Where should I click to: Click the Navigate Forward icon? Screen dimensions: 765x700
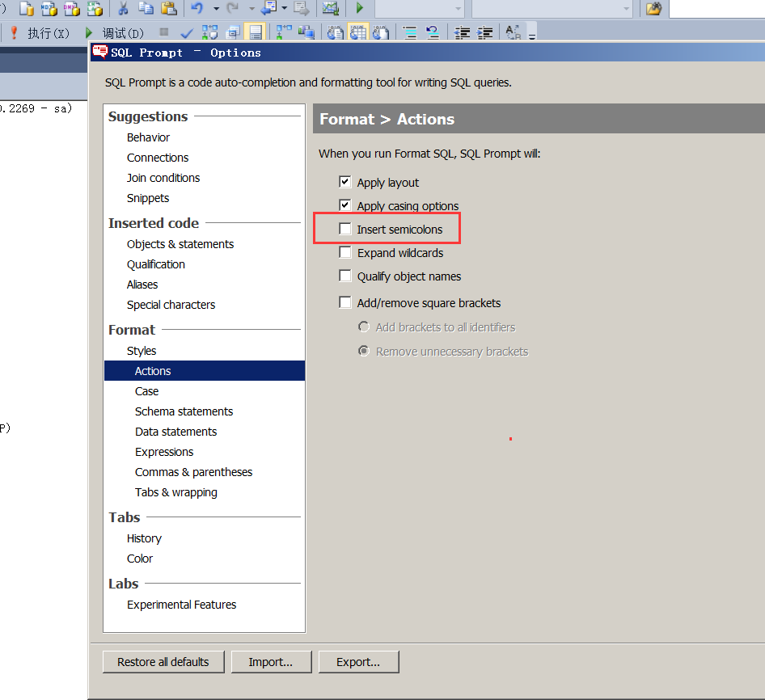click(301, 8)
